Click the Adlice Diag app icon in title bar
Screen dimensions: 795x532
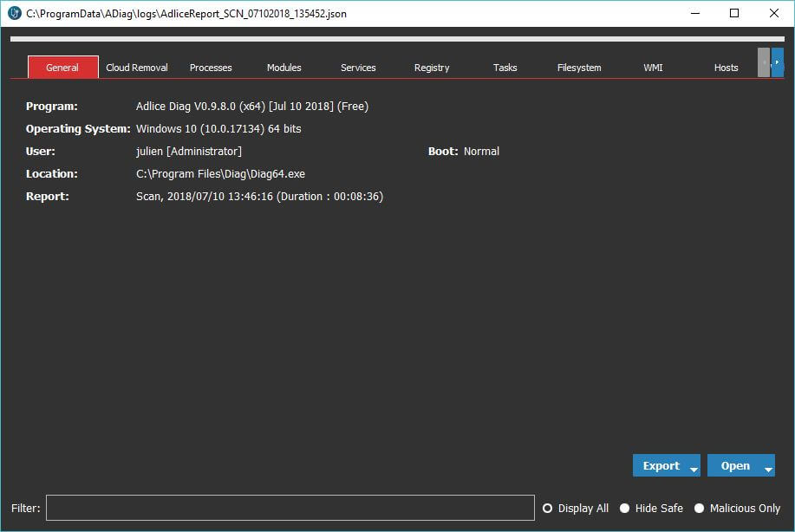coord(14,14)
